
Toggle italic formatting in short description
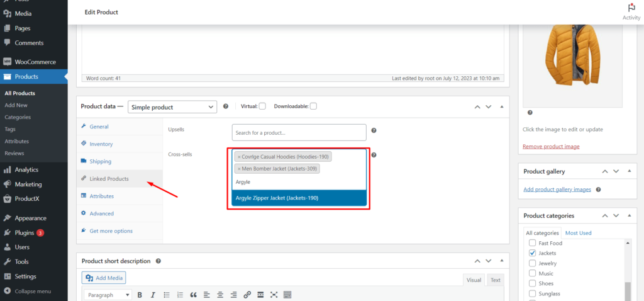pyautogui.click(x=153, y=295)
